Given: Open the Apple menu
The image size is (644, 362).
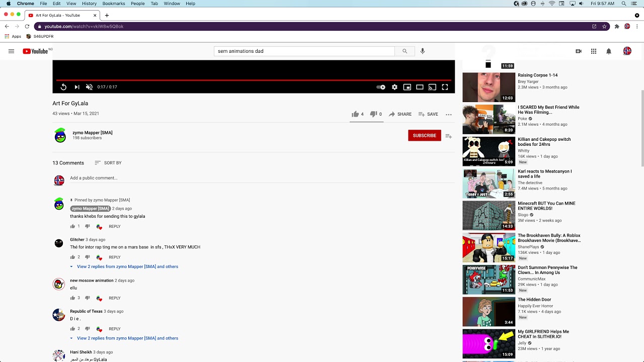Looking at the screenshot, I should tap(9, 4).
